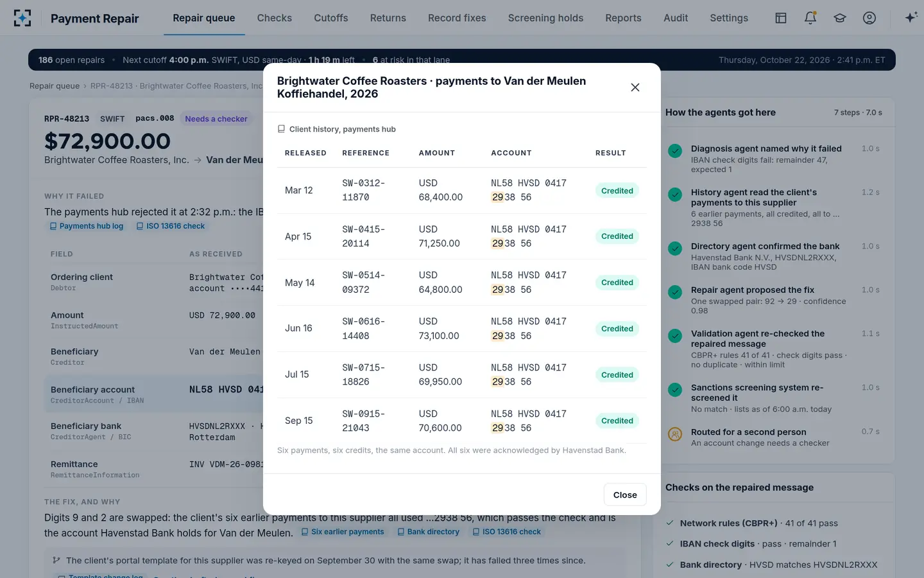
Task: Open the Audit tab
Action: pyautogui.click(x=676, y=18)
